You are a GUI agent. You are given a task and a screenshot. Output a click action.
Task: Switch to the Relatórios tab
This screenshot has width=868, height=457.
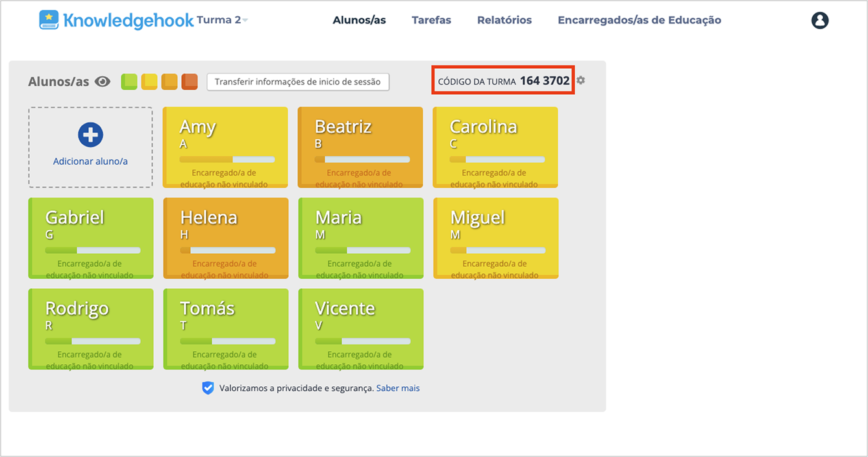tap(504, 20)
